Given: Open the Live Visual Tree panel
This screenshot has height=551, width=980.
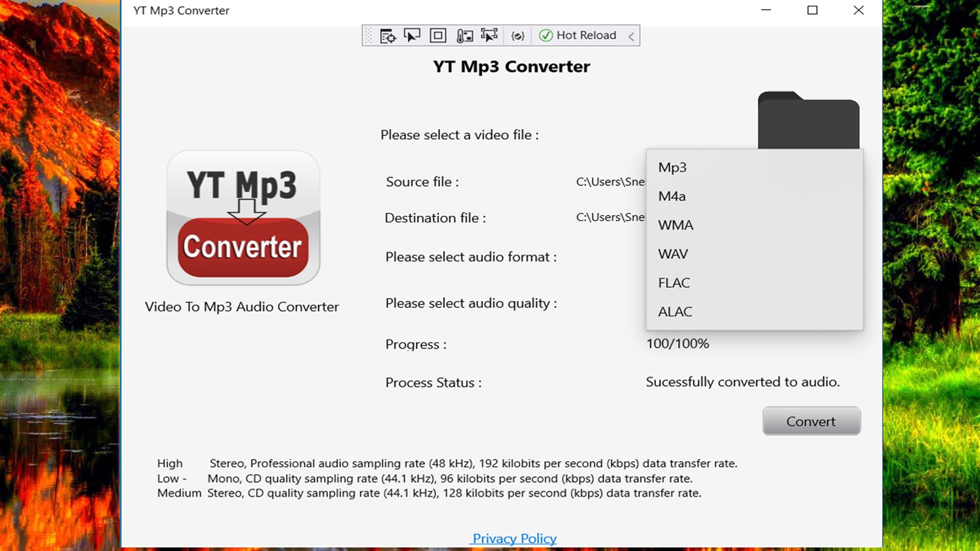Looking at the screenshot, I should pos(388,35).
